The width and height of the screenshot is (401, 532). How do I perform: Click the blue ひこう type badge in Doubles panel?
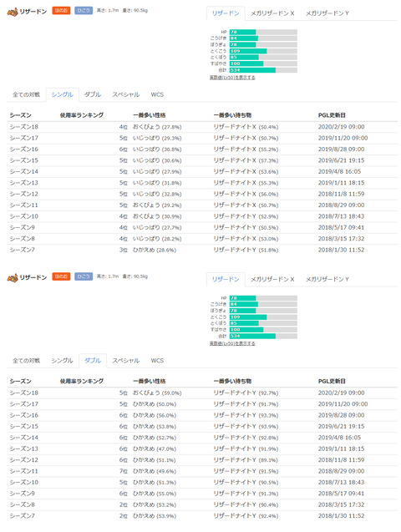tap(84, 276)
